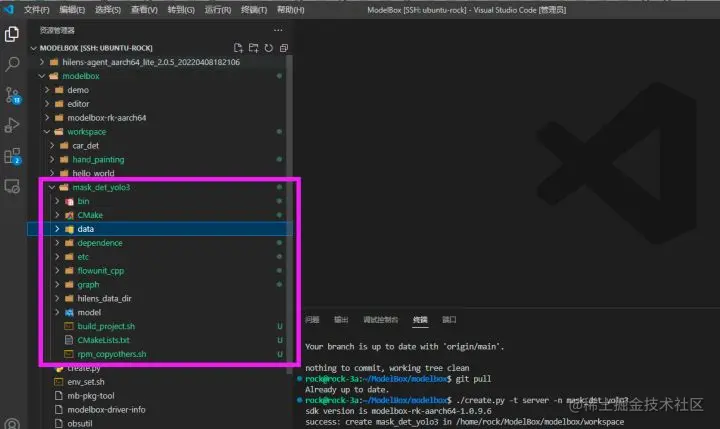Expand the data folder
Image resolution: width=720 pixels, height=429 pixels.
coord(57,229)
